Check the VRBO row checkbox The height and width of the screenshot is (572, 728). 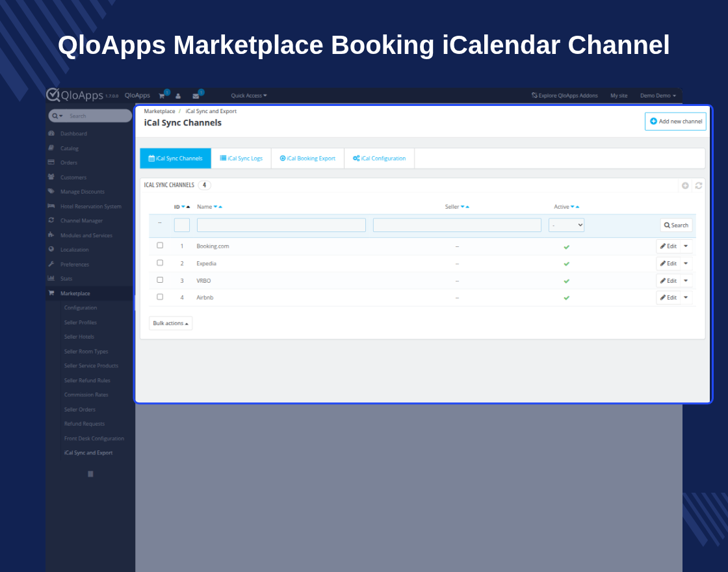click(160, 280)
